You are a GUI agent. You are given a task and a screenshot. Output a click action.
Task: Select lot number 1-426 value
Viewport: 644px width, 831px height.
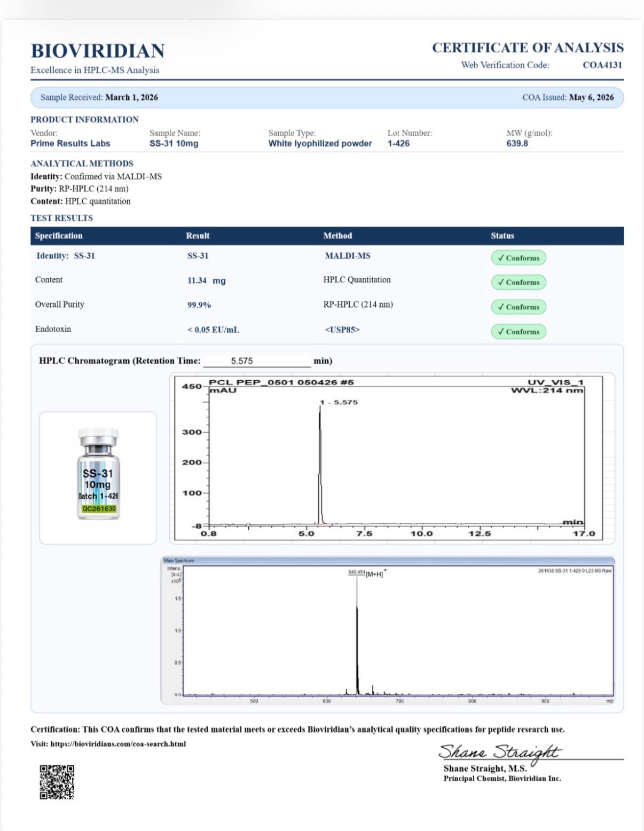pos(398,144)
